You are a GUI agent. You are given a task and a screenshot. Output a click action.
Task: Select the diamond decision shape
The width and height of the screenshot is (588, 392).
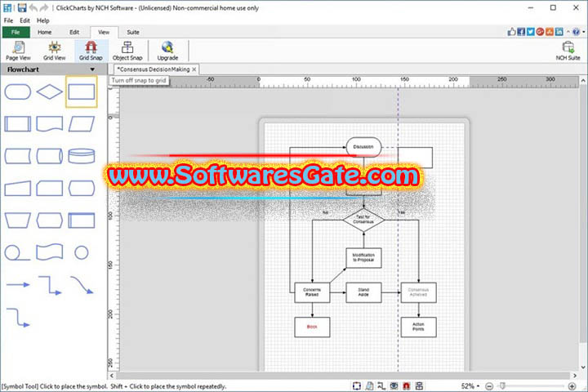50,92
